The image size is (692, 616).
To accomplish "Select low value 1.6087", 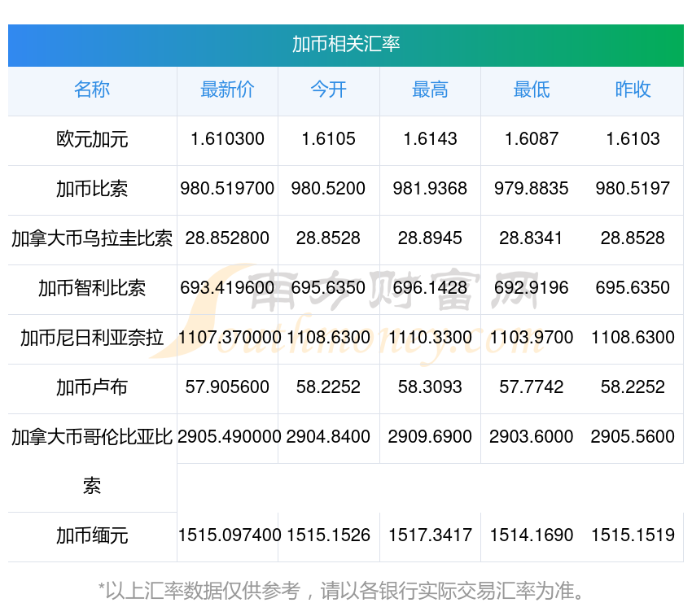I will coord(532,139).
